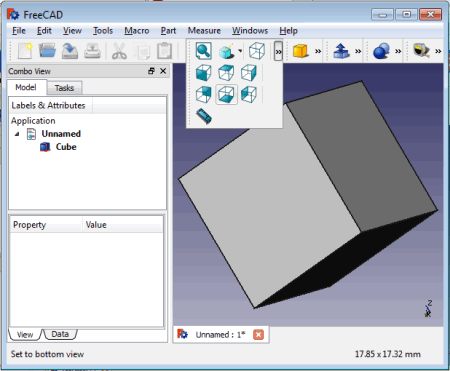Open the draw style dropdown arrow
450x371 pixels.
[x=240, y=51]
